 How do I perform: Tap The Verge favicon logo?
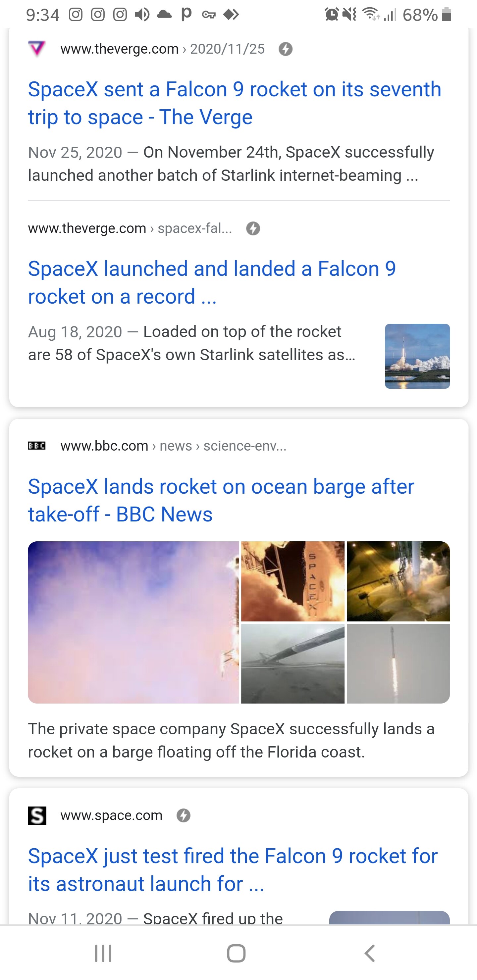37,49
